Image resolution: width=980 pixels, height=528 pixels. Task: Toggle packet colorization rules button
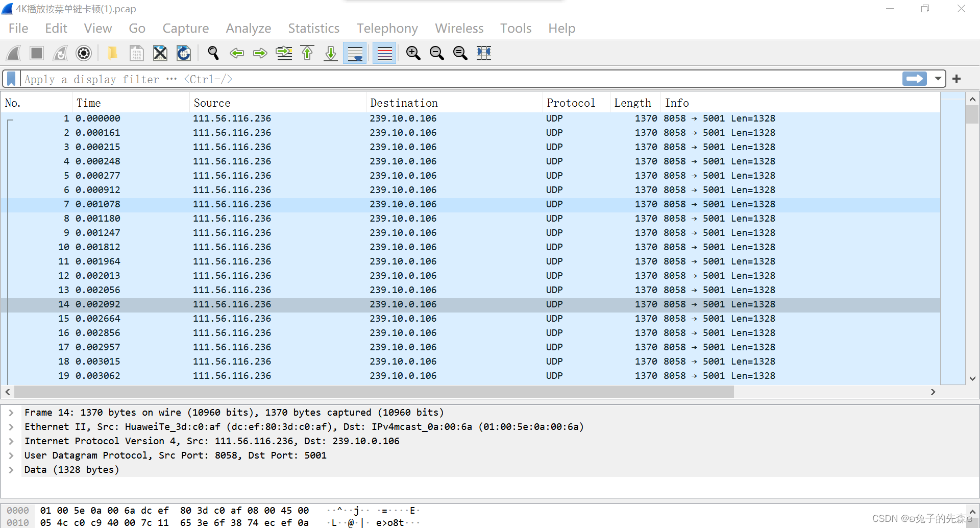point(384,53)
